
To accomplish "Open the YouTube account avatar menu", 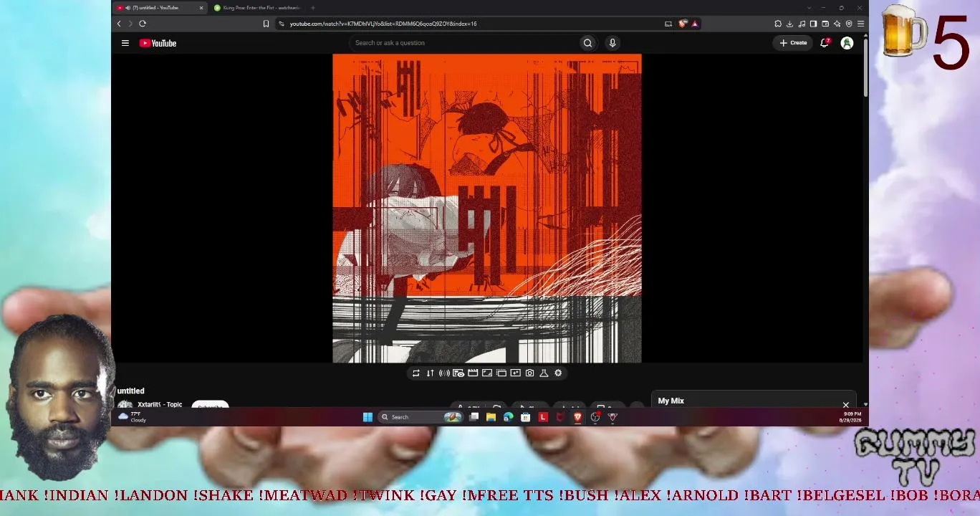I will pyautogui.click(x=847, y=43).
